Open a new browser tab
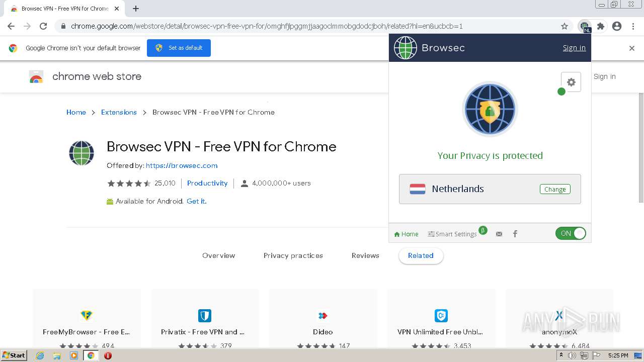Image resolution: width=644 pixels, height=362 pixels. click(x=136, y=9)
